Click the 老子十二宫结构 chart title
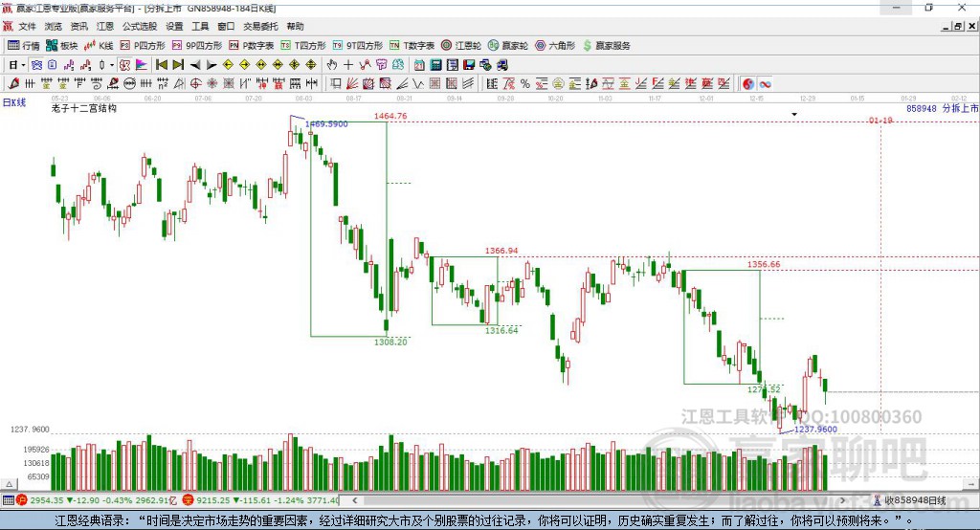 84,108
